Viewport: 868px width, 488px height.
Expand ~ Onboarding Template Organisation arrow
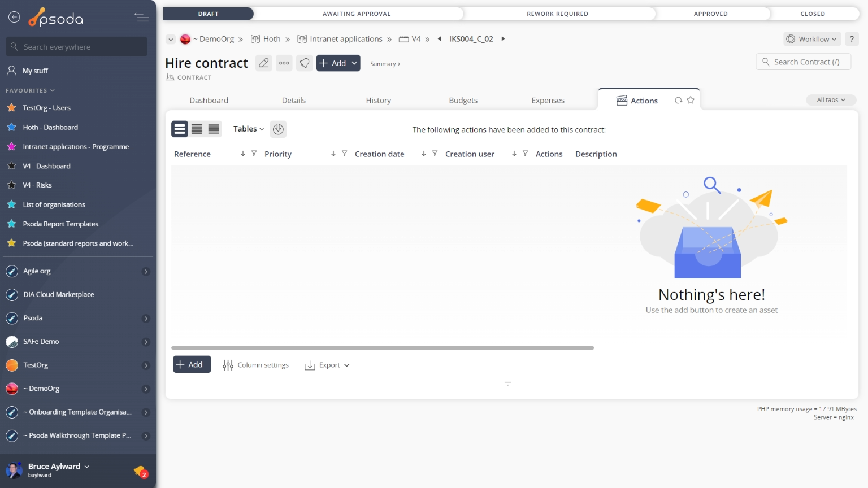coord(146,412)
